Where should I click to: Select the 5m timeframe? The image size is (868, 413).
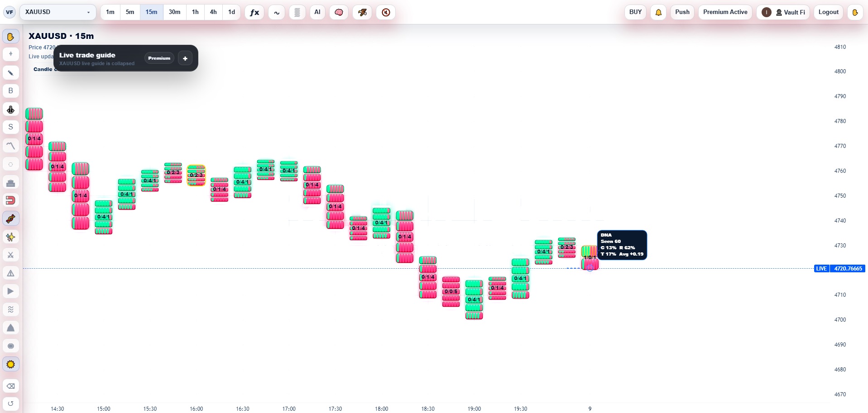point(130,12)
